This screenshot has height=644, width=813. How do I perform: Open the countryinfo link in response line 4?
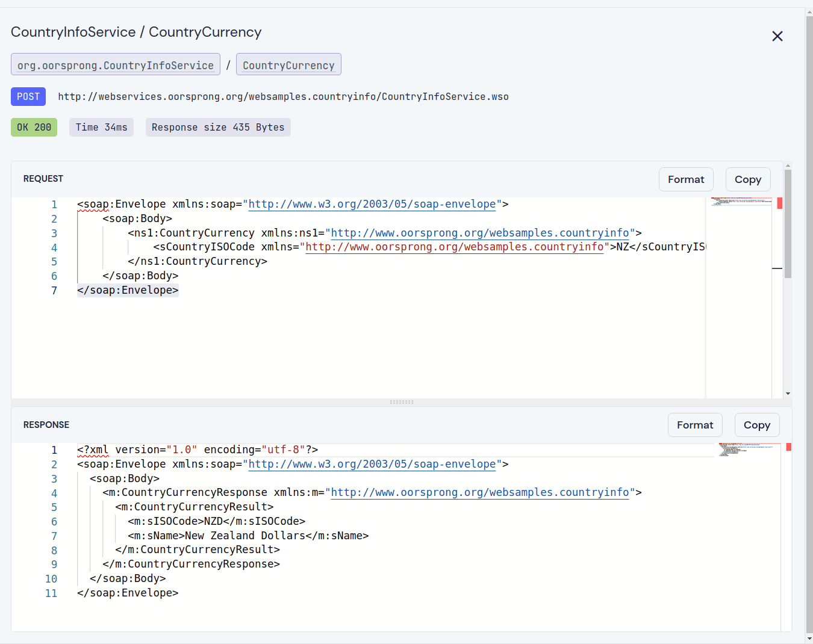click(480, 493)
